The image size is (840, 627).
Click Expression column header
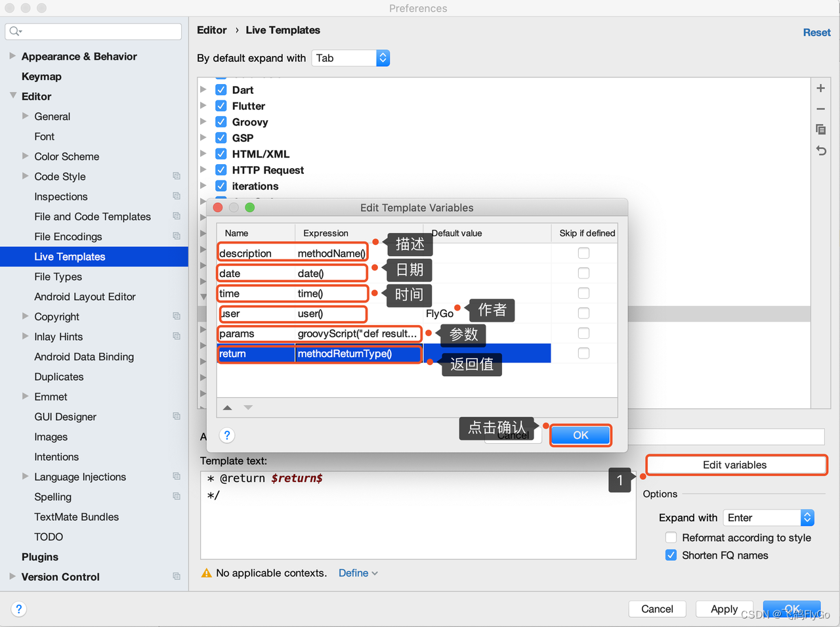tap(359, 233)
